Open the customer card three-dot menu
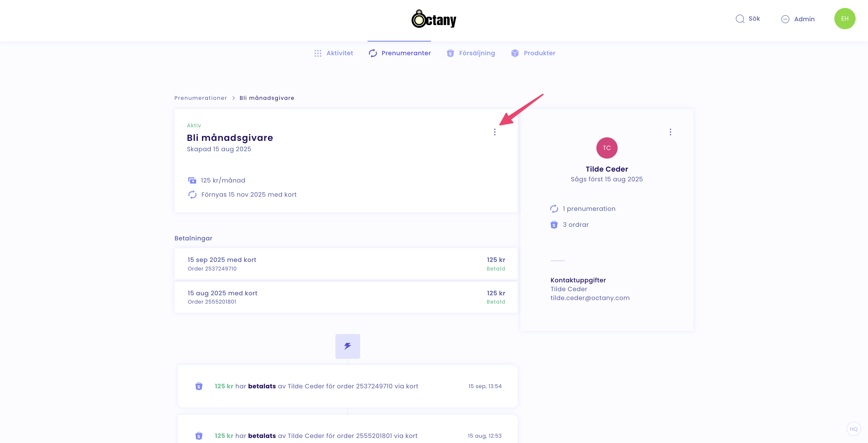The width and height of the screenshot is (868, 443). [670, 132]
